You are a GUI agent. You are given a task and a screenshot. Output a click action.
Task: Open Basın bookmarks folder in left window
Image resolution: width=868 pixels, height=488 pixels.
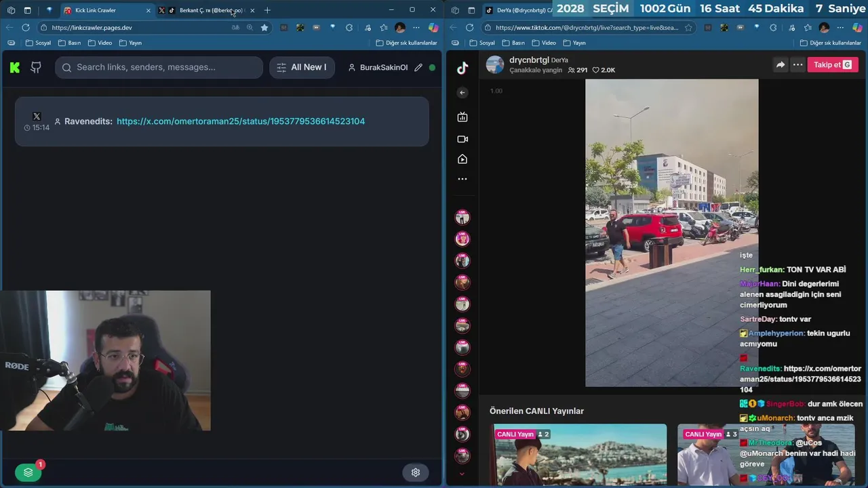pyautogui.click(x=69, y=43)
